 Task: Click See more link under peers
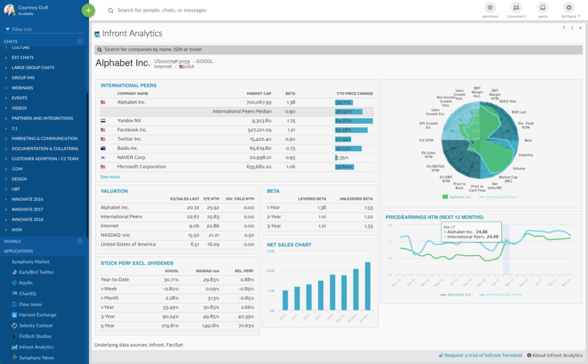point(111,177)
